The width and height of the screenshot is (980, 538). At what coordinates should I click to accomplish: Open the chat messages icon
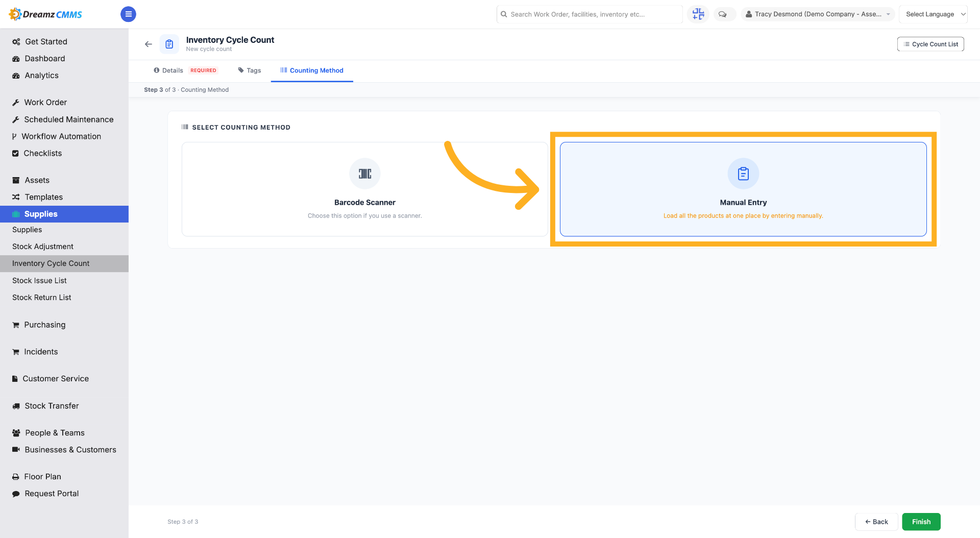pos(723,14)
